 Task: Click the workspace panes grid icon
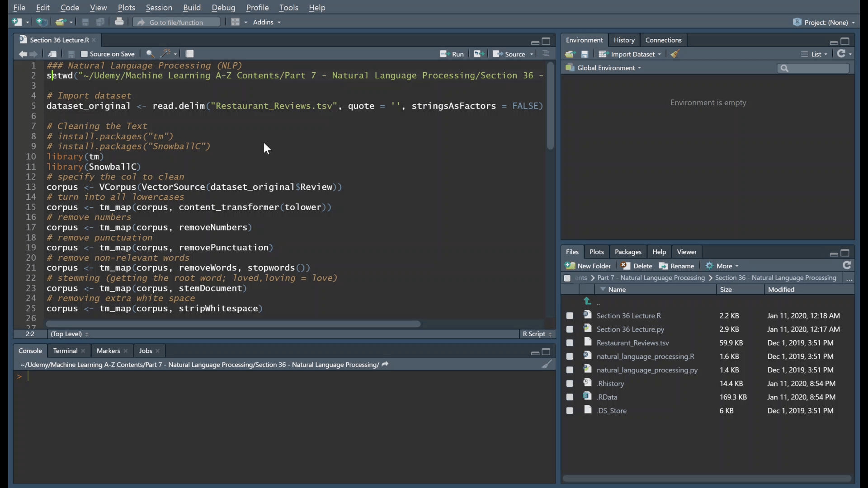pos(235,22)
